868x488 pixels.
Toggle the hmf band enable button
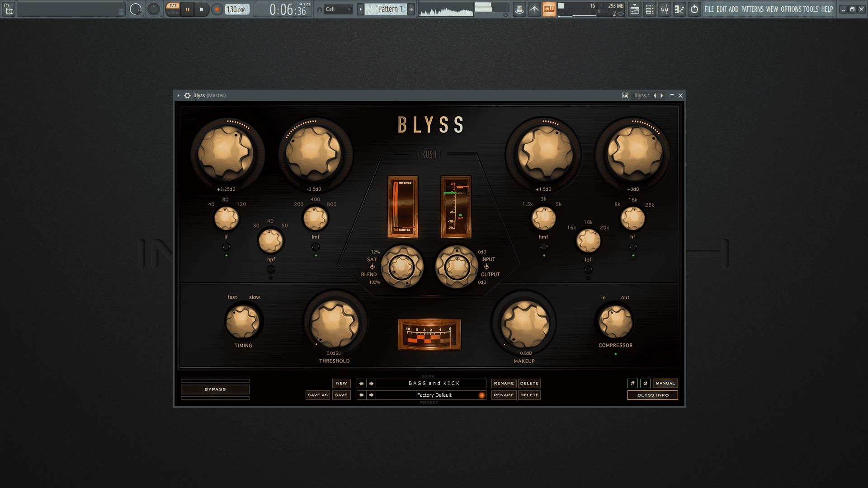544,247
